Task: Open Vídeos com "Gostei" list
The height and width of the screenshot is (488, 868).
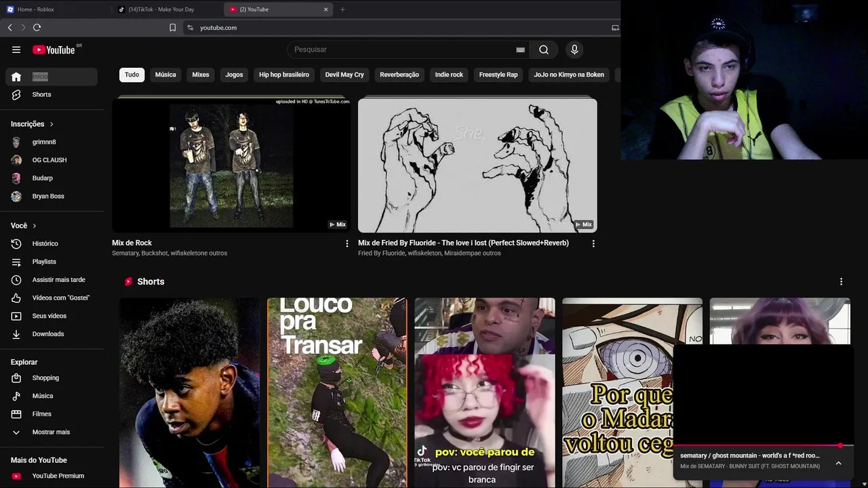Action: point(52,298)
